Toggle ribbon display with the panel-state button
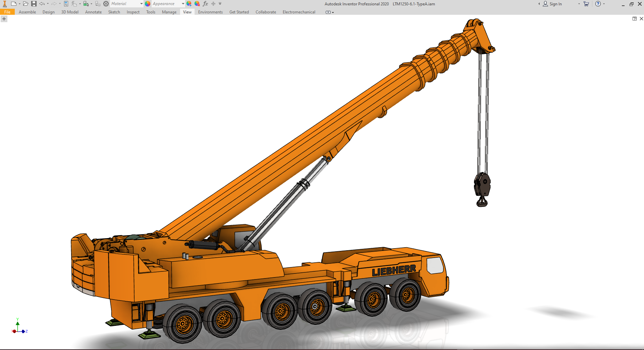The image size is (644, 350). click(x=329, y=12)
